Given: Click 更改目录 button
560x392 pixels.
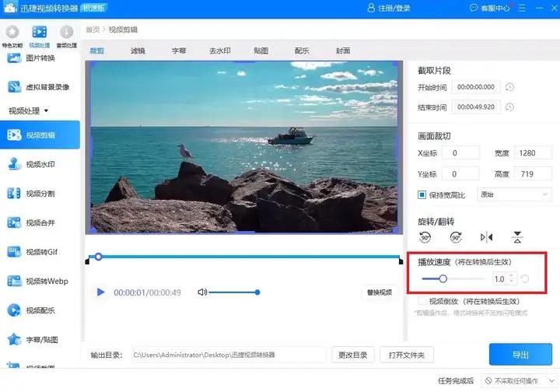Looking at the screenshot, I should pos(353,355).
